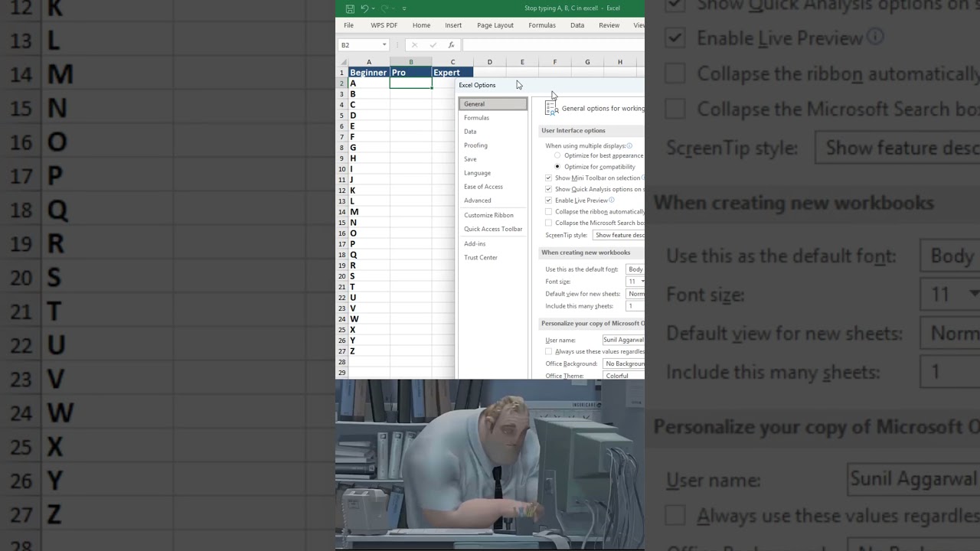Image resolution: width=980 pixels, height=551 pixels.
Task: Switch to the Review ribbon tab
Action: (609, 25)
